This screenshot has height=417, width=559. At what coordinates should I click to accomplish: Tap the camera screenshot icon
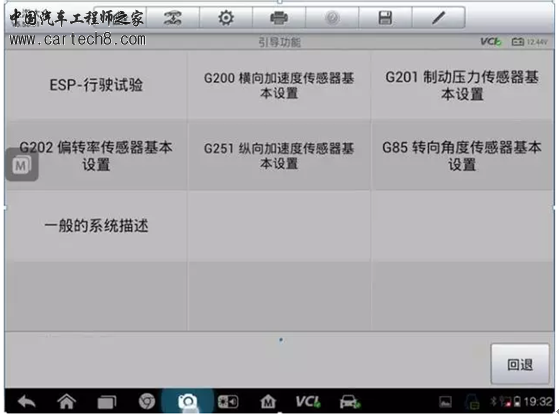coord(188,402)
